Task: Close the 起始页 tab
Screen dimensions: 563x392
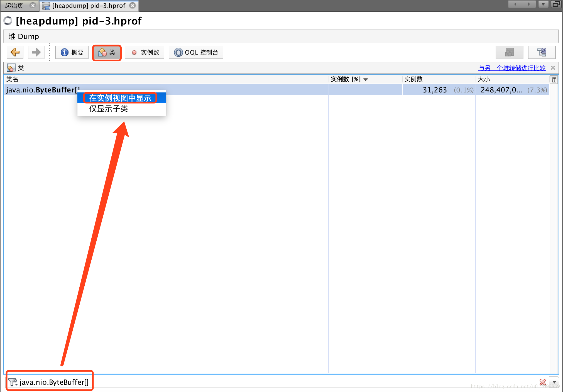Action: [x=33, y=6]
